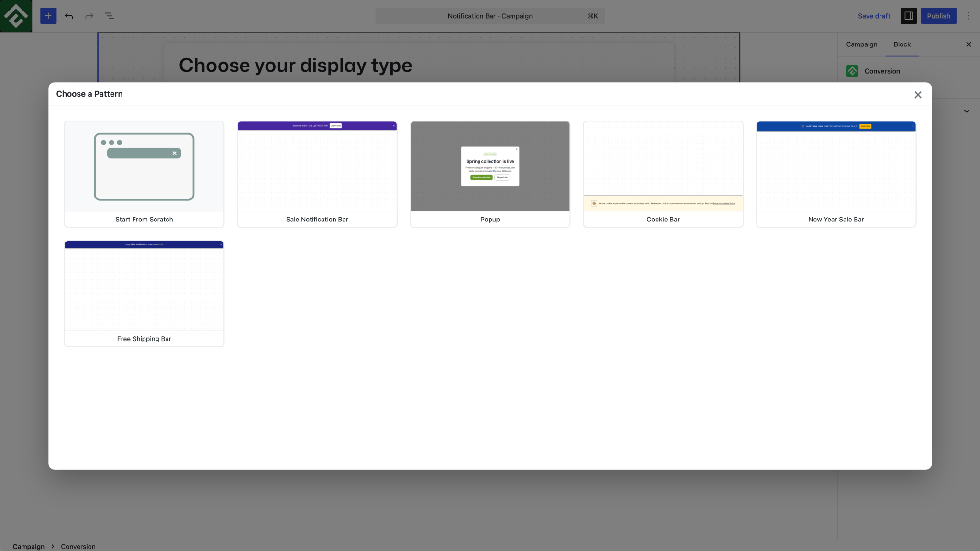This screenshot has height=551, width=980.
Task: Click the New Year Sale Bar caption
Action: pyautogui.click(x=836, y=219)
